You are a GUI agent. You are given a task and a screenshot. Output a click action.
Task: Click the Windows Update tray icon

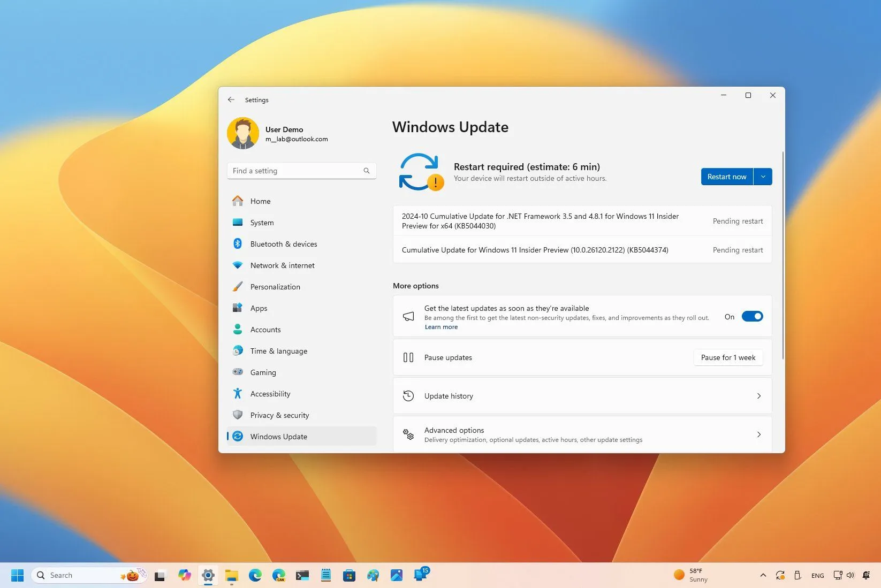pos(780,576)
